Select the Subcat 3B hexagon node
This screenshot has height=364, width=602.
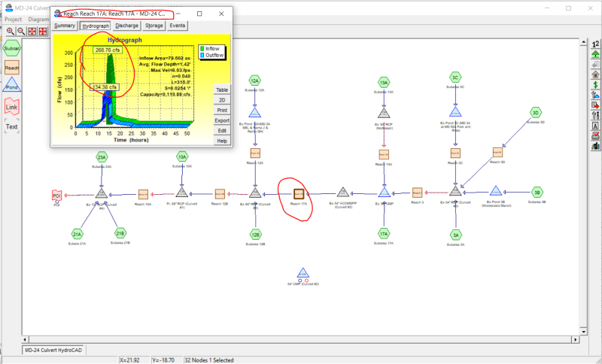pyautogui.click(x=537, y=193)
